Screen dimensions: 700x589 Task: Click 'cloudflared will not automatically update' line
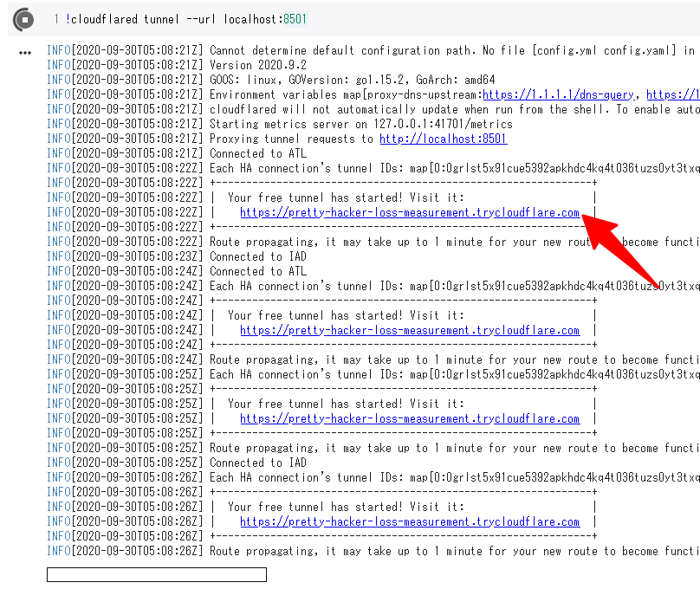click(373, 109)
